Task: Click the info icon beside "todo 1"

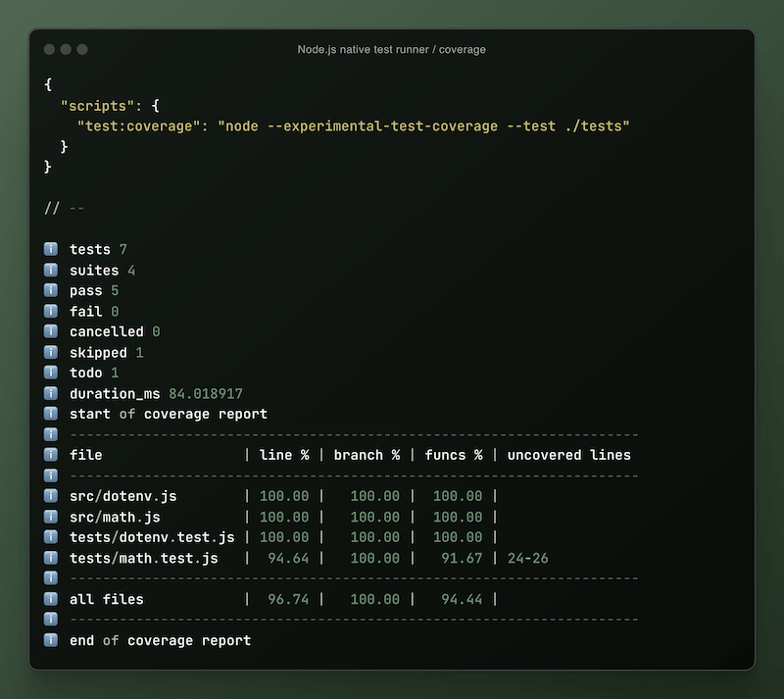Action: (x=51, y=373)
